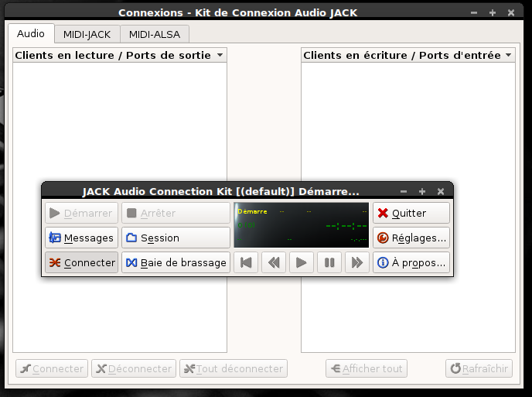
Task: Click the JACK status display panel
Action: (302, 225)
